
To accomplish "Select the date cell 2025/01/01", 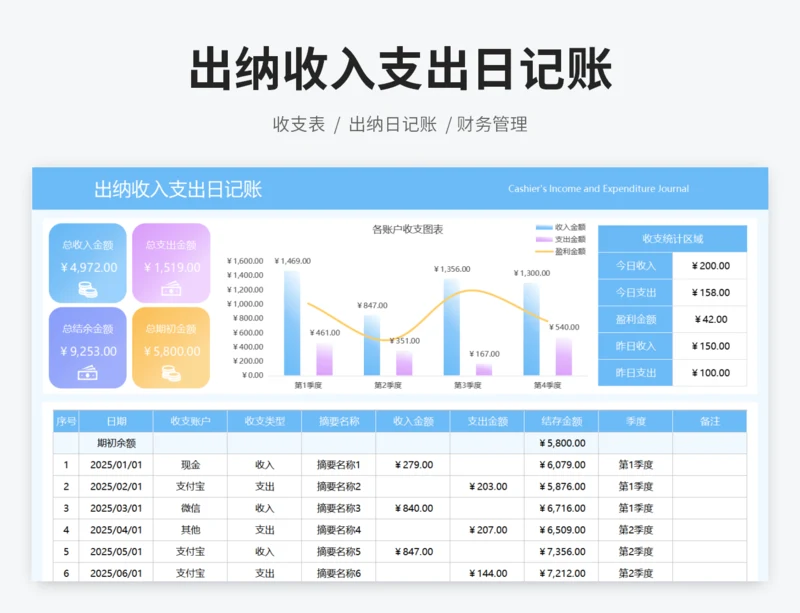I will point(116,465).
